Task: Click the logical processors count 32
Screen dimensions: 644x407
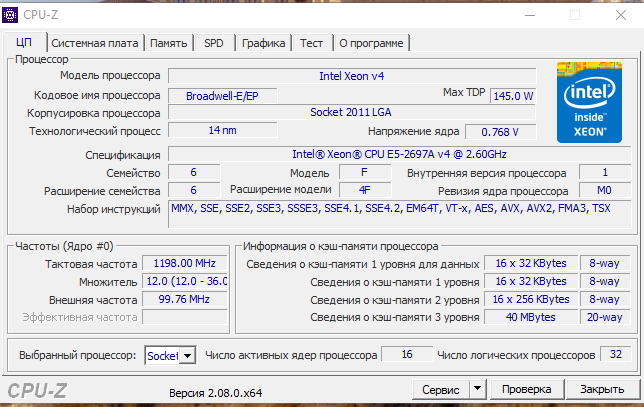Action: click(616, 354)
